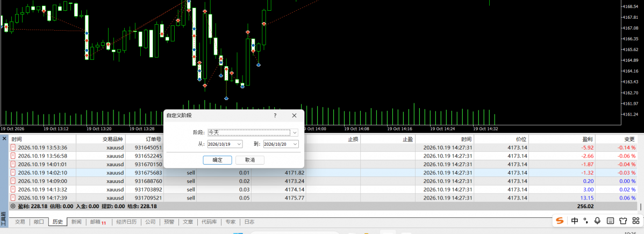Click the punctuation mode icon on input bar

[x=586, y=221]
